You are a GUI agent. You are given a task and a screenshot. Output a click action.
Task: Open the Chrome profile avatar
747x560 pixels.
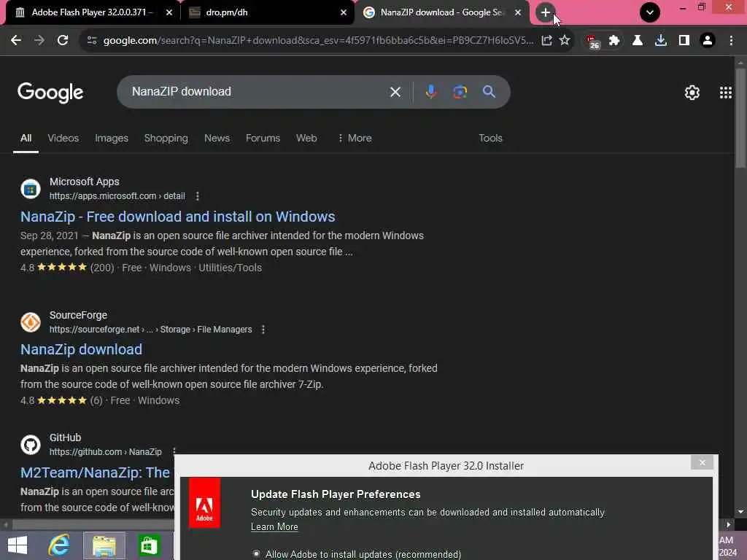pyautogui.click(x=708, y=41)
